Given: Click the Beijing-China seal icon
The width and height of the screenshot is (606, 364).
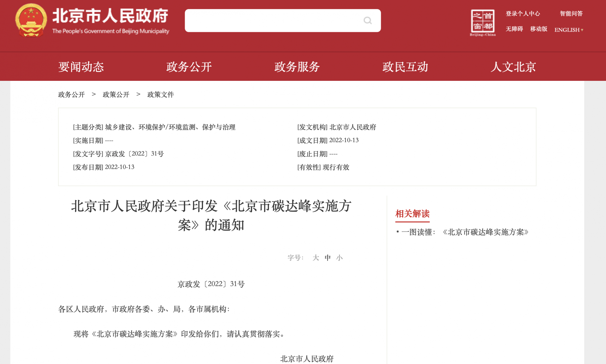Looking at the screenshot, I should point(483,22).
